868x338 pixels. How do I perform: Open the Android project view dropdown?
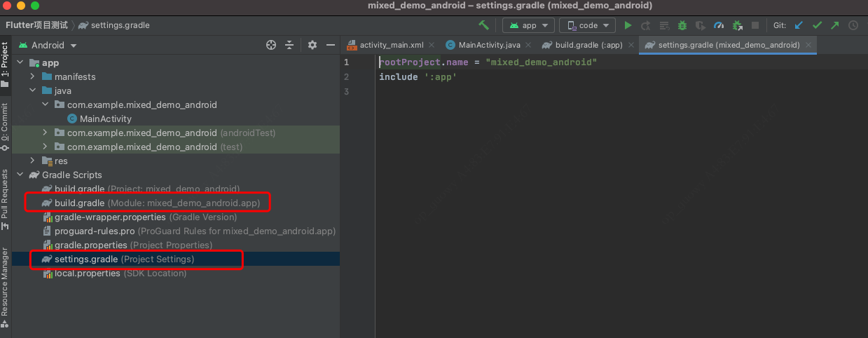pyautogui.click(x=48, y=45)
